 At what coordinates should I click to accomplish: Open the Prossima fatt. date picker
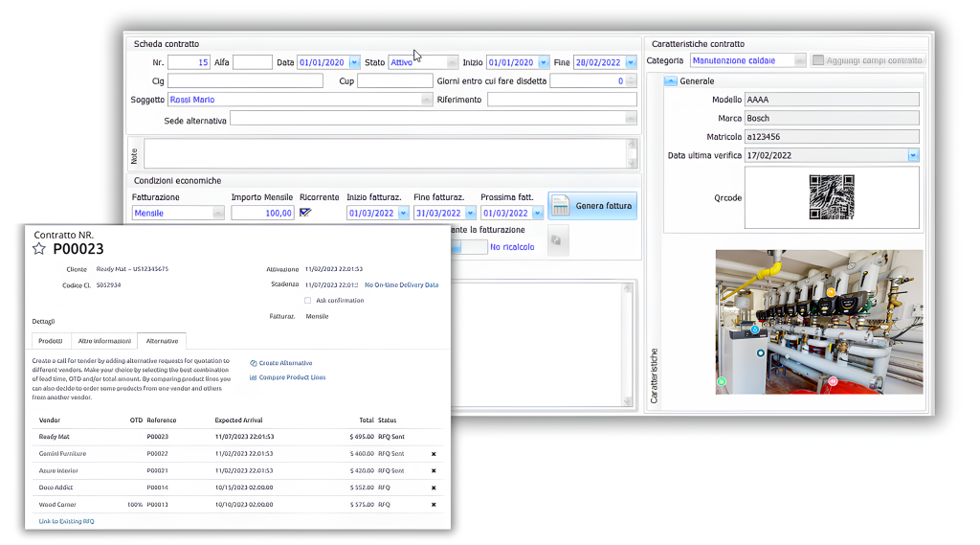coord(537,214)
